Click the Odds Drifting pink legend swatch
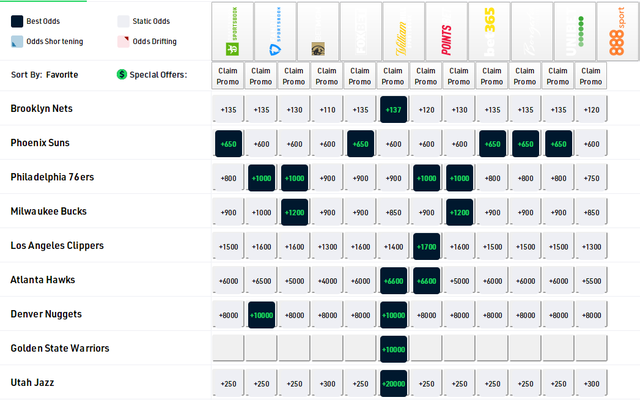The image size is (640, 400). pyautogui.click(x=124, y=41)
